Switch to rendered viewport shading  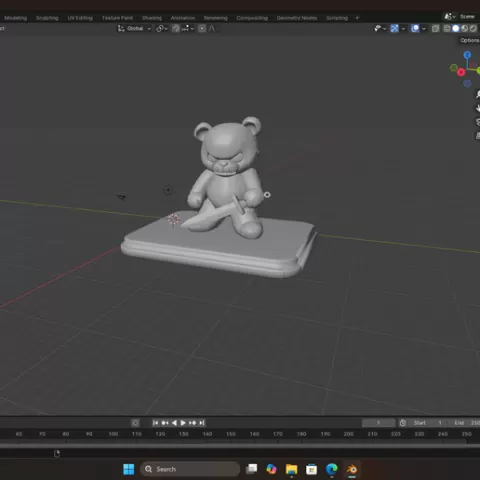473,29
